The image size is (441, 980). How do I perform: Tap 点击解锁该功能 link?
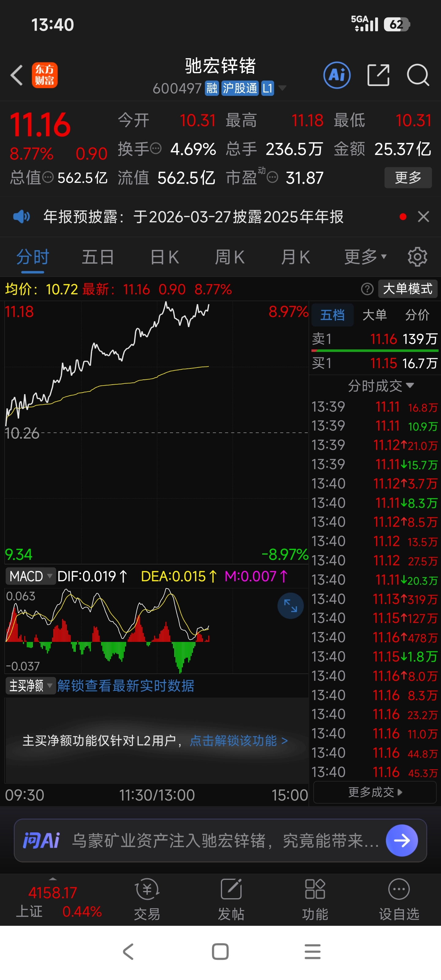tap(239, 741)
